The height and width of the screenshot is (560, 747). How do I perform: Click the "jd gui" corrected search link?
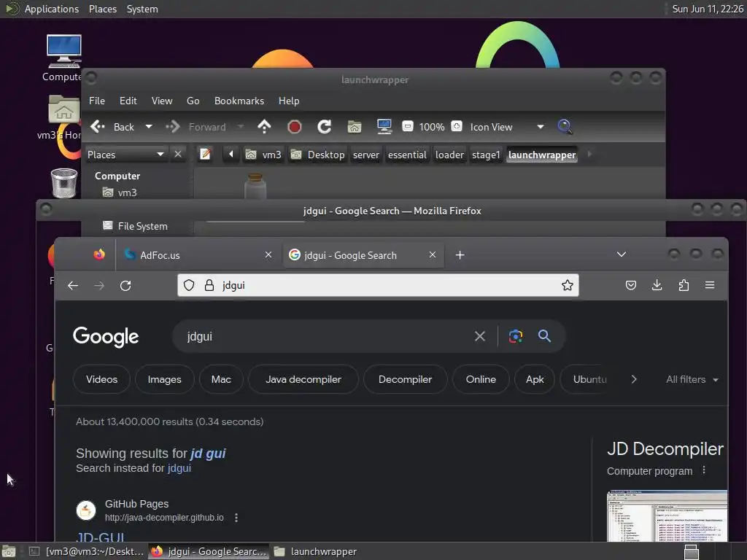coord(208,454)
